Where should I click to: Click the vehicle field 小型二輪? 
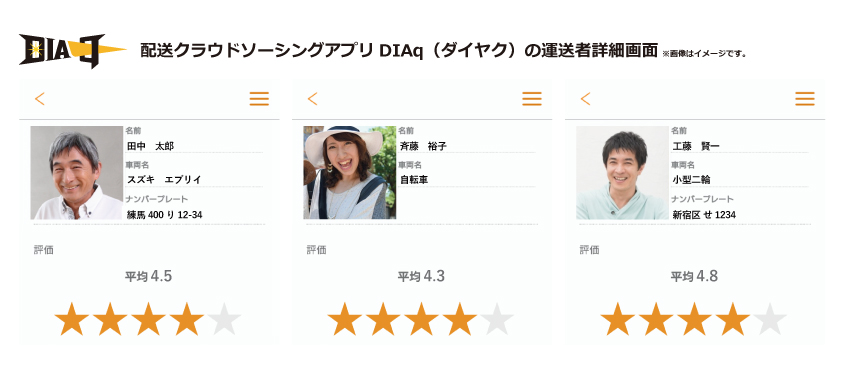[x=739, y=180]
